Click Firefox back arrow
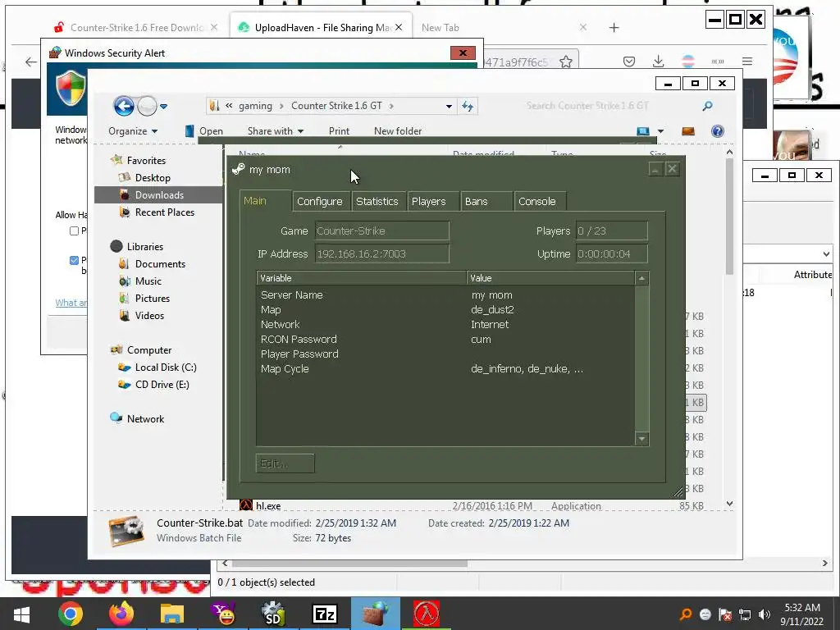 [31, 62]
